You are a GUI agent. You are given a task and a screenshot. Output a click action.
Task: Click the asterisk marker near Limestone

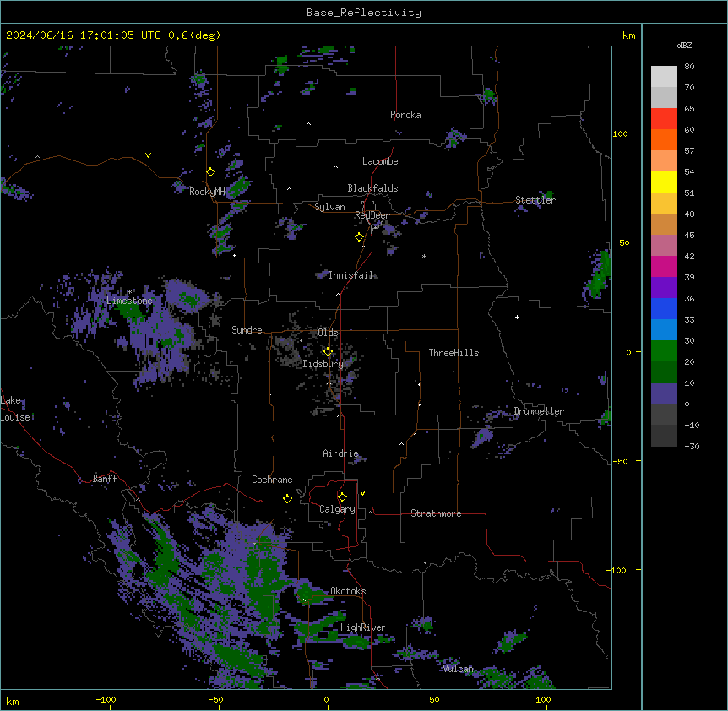(x=129, y=292)
